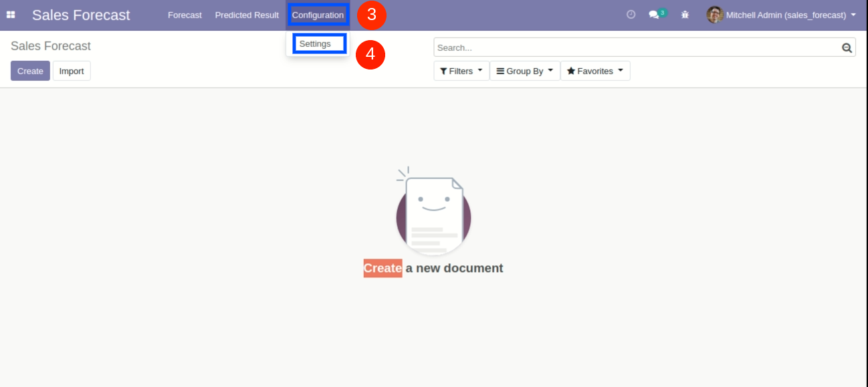Click the smiling document illustration

point(433,214)
